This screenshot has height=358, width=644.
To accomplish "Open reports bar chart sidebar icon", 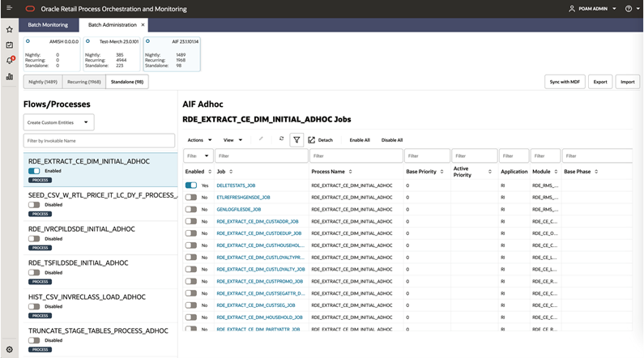I will (10, 77).
